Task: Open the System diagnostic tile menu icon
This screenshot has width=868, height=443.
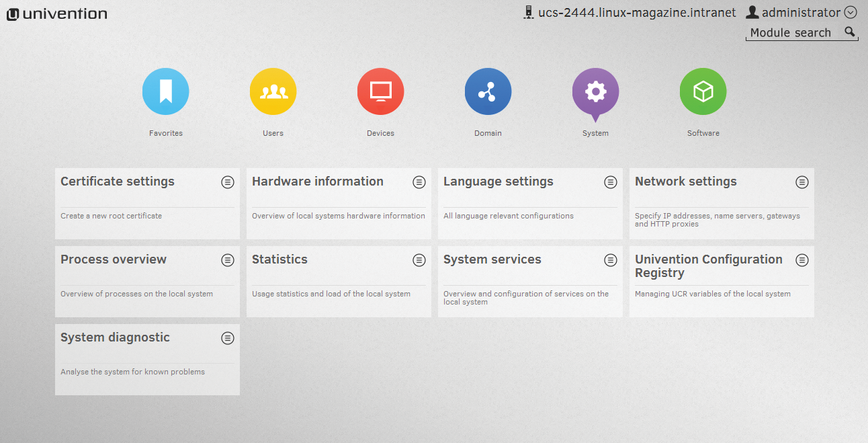Action: pos(228,338)
